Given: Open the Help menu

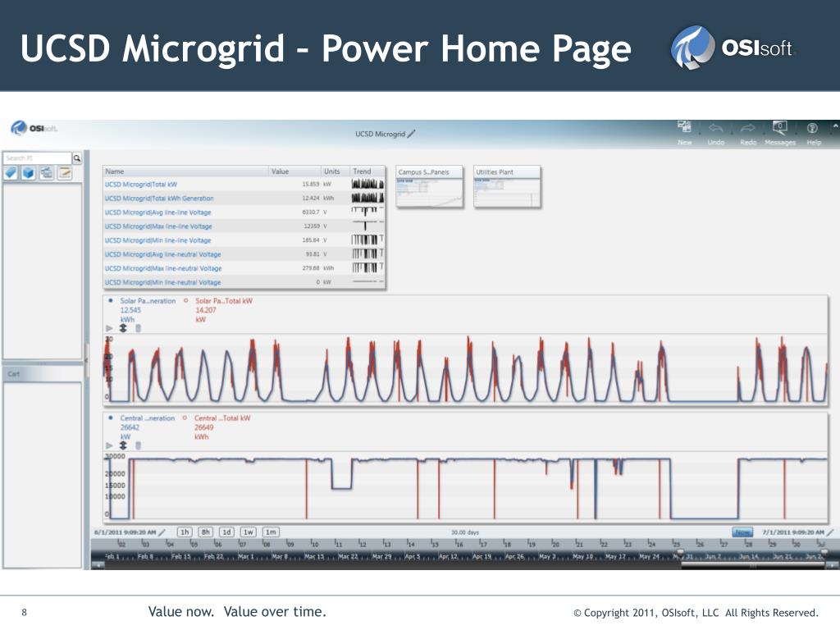Looking at the screenshot, I should pyautogui.click(x=813, y=133).
